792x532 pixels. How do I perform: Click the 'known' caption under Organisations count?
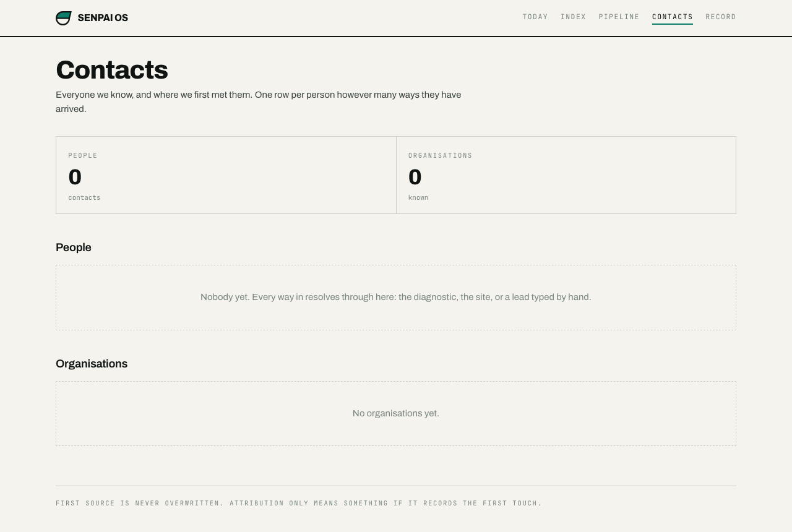pyautogui.click(x=418, y=198)
